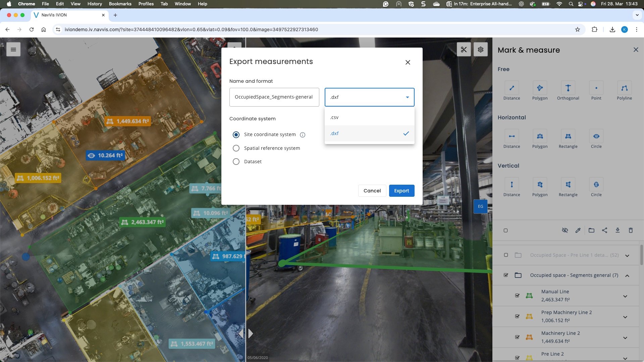Click the 2,463.347 ft² map label

tap(143, 222)
